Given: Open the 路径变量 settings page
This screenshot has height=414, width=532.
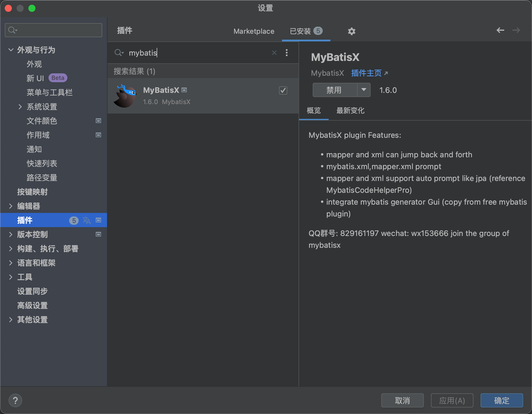Looking at the screenshot, I should coord(42,177).
